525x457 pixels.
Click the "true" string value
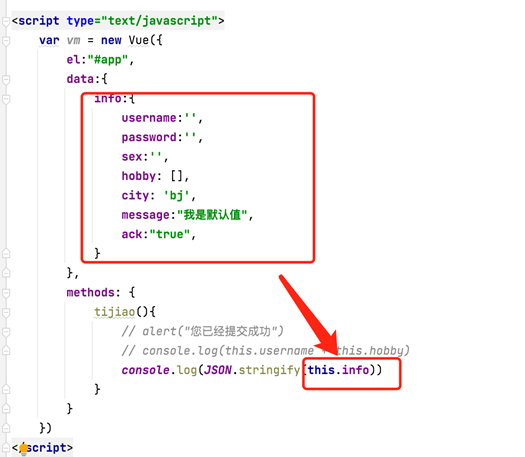pos(170,234)
